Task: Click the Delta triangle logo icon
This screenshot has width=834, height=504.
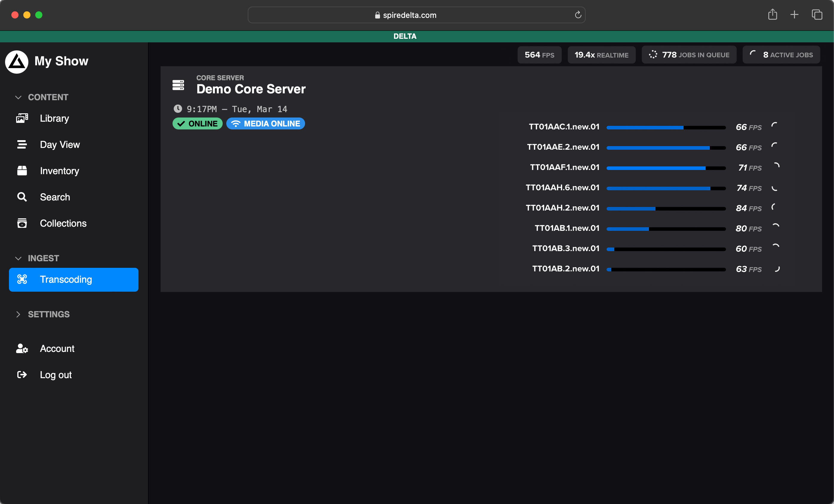Action: pos(17,61)
